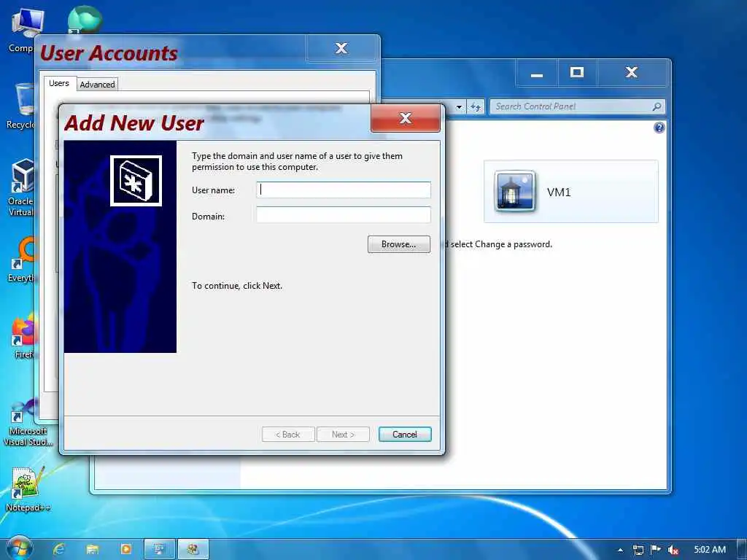Click the Show desktop strip
The height and width of the screenshot is (560, 747).
tap(742, 550)
